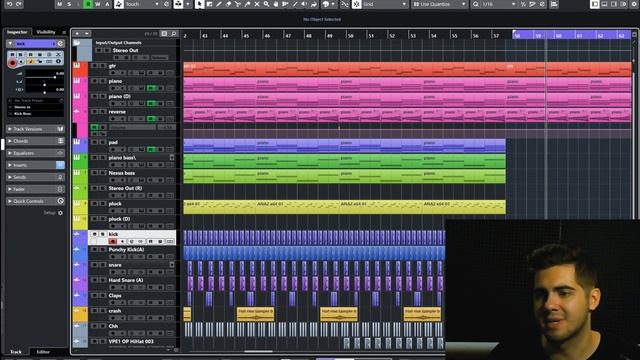Open the Fader inspector section

point(35,189)
